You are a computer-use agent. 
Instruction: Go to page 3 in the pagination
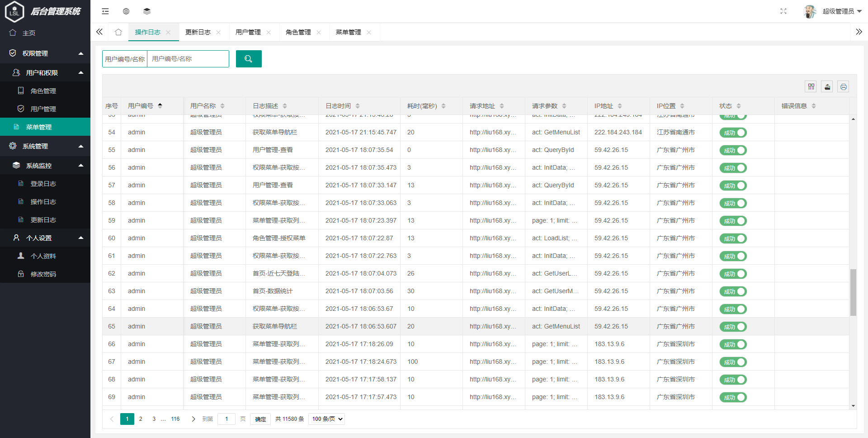[154, 419]
